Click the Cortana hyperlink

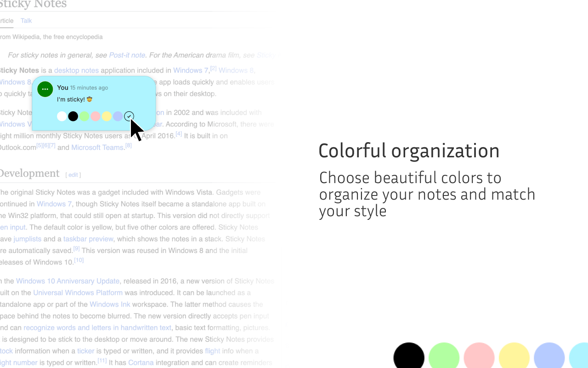[141, 362]
